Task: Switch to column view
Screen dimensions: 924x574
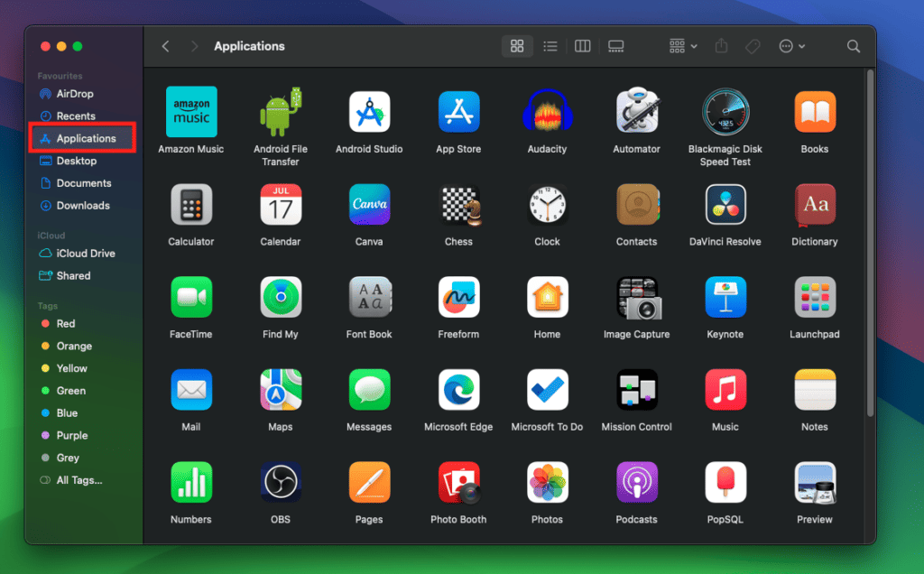Action: click(x=582, y=46)
